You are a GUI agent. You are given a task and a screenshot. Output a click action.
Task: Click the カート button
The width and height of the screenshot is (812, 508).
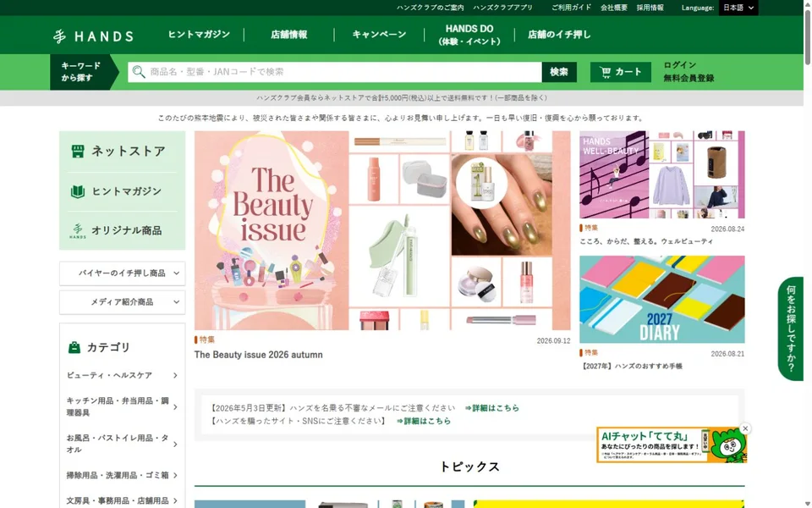click(620, 72)
